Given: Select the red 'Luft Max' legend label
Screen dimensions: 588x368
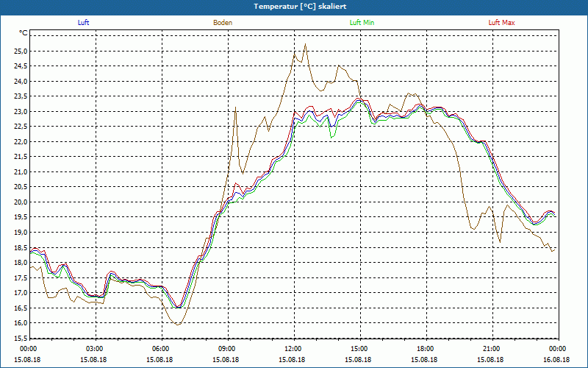Looking at the screenshot, I should [x=502, y=23].
